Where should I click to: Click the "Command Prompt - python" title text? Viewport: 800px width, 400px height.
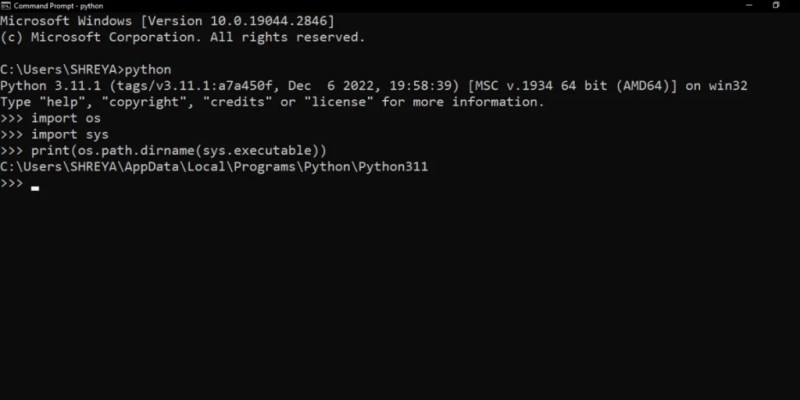point(58,6)
